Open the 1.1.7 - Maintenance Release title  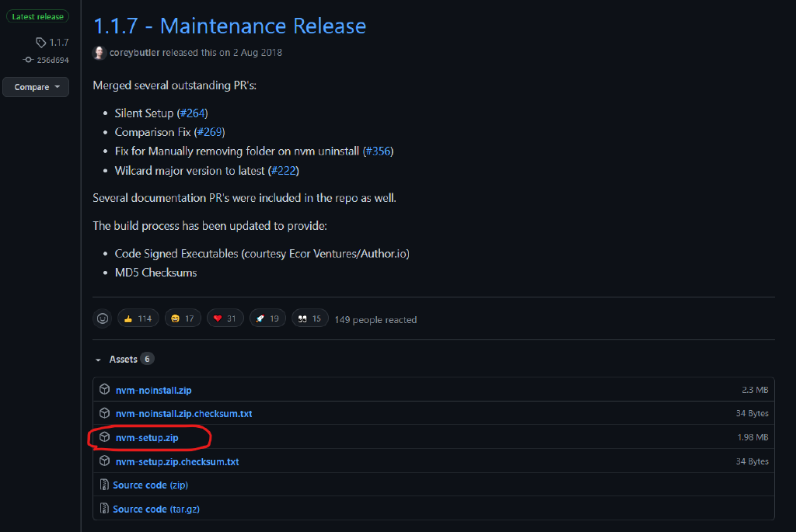coord(229,26)
